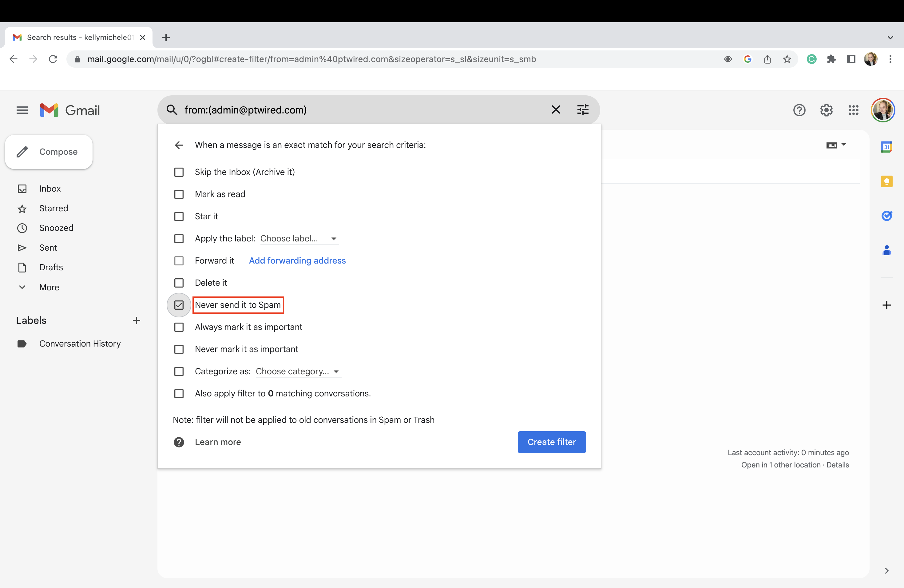Open the Conversation History label
904x588 pixels.
(80, 344)
